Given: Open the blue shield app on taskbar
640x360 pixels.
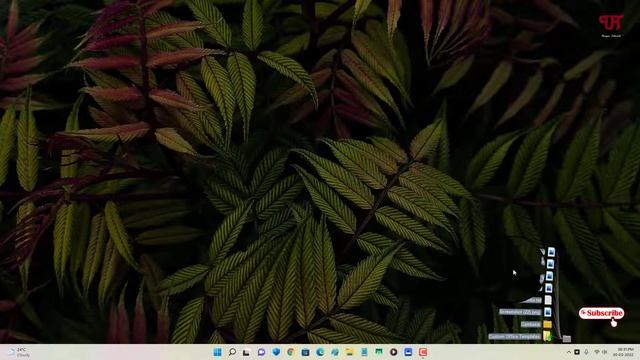Looking at the screenshot, I should point(276,352).
